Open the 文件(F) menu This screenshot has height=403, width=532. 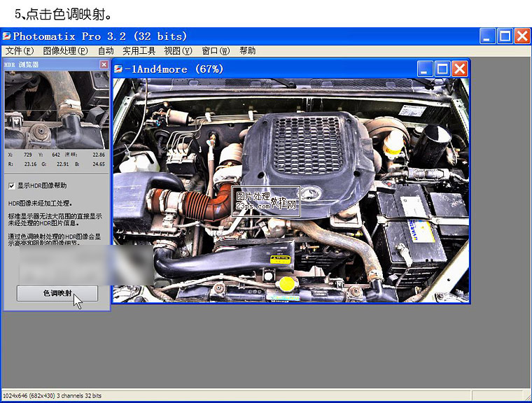point(19,50)
